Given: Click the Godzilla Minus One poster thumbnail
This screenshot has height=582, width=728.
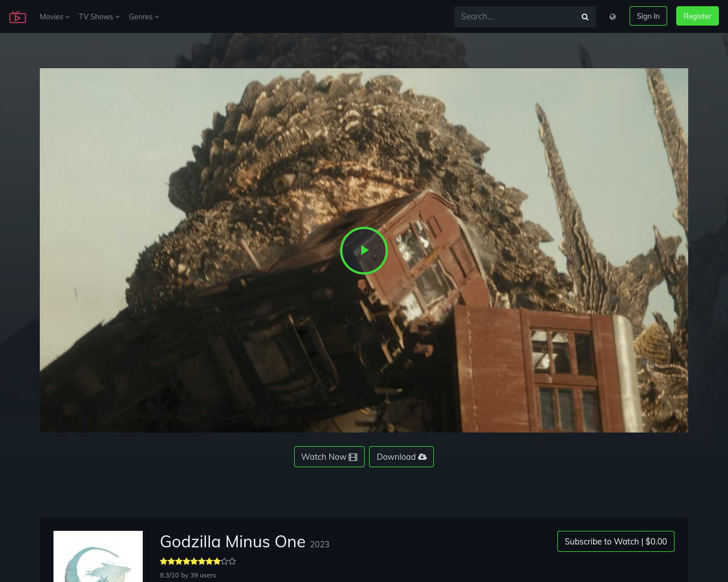Looking at the screenshot, I should pos(98,556).
